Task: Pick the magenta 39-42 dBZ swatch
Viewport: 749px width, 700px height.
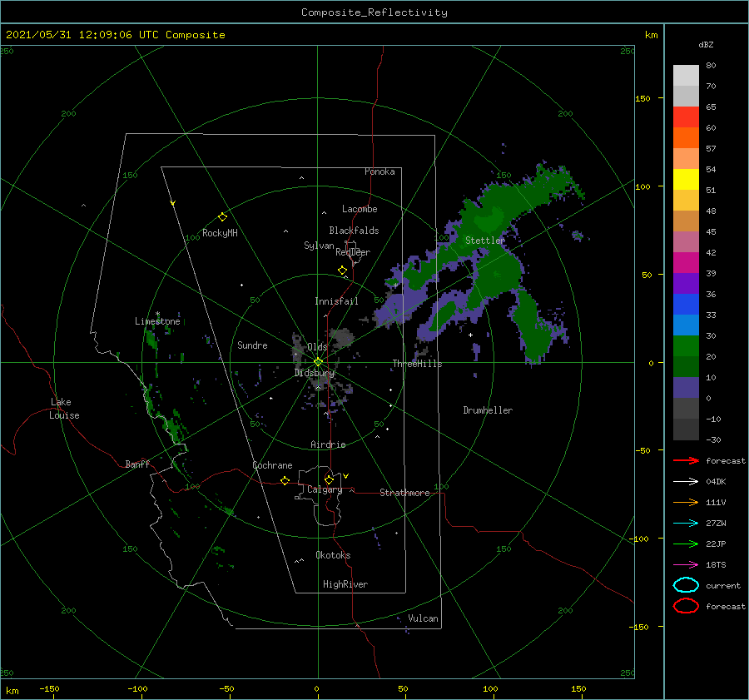Action: pos(686,263)
